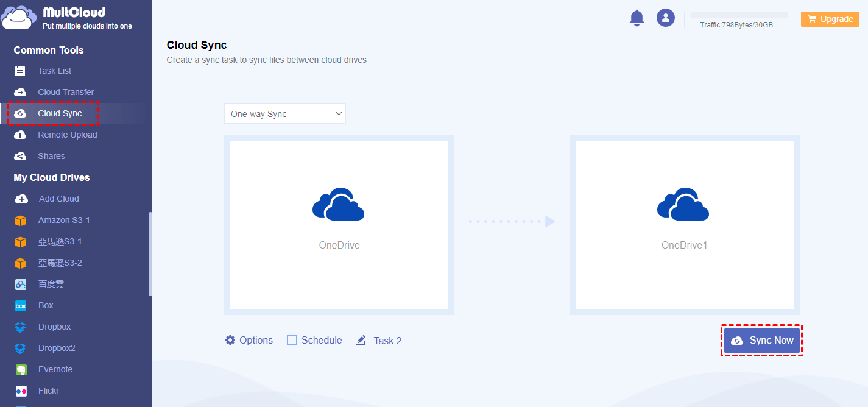Click the shopping cart icon on Upgrade
The height and width of the screenshot is (407, 868).
(812, 19)
